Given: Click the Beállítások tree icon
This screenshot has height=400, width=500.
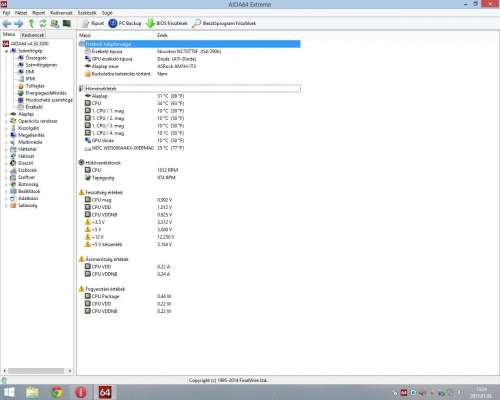Looking at the screenshot, I should pos(13,191).
